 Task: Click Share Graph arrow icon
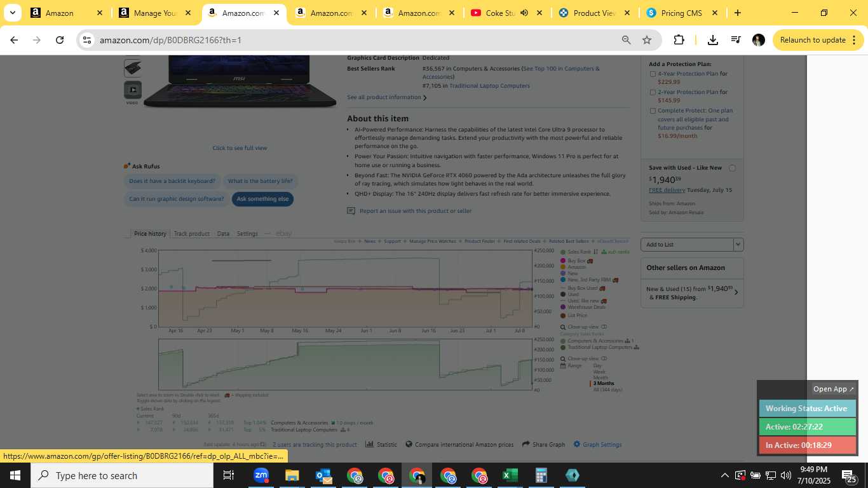(526, 444)
